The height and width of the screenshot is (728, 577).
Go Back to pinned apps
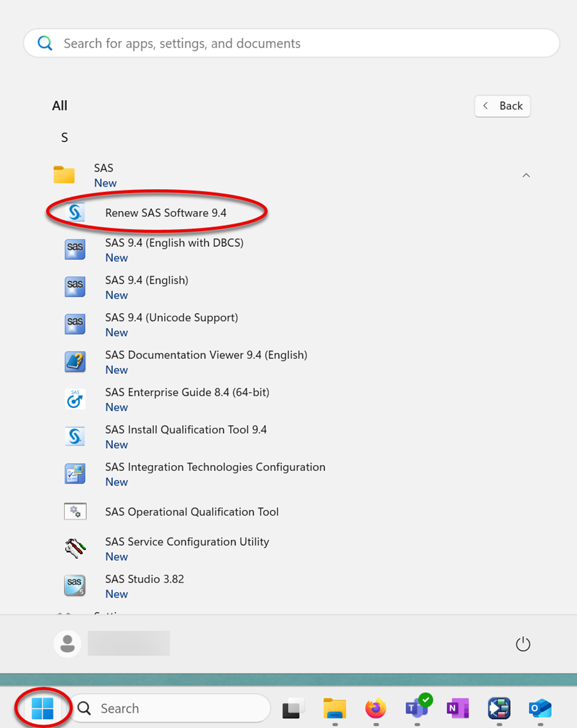502,106
